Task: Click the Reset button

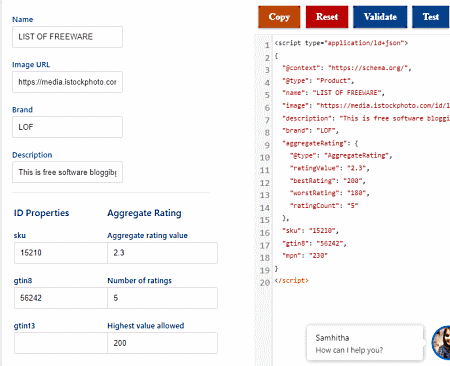Action: pos(327,17)
